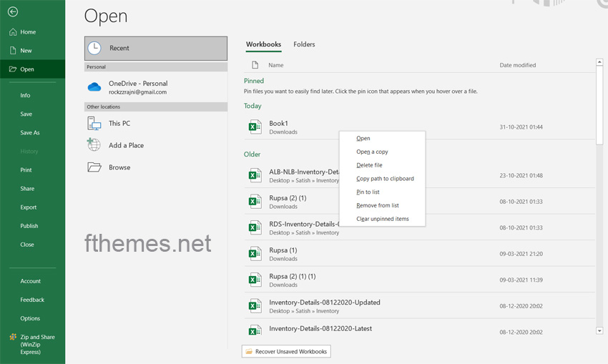The width and height of the screenshot is (608, 364).
Task: Click the file list scrollbar thumb
Action: pyautogui.click(x=599, y=105)
